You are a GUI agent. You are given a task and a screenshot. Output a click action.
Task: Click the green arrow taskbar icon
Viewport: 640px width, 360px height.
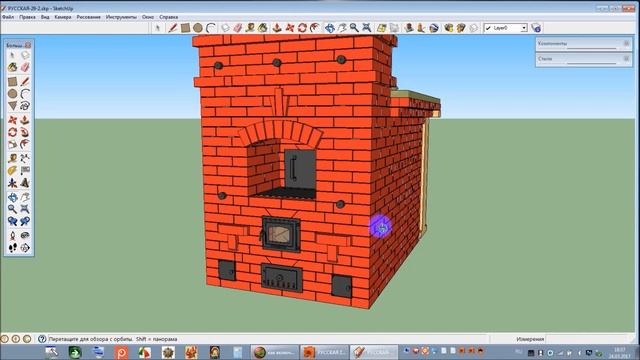tap(75, 352)
